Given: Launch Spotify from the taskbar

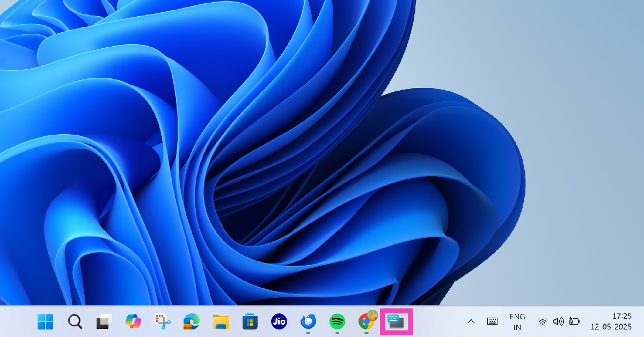Looking at the screenshot, I should 336,322.
